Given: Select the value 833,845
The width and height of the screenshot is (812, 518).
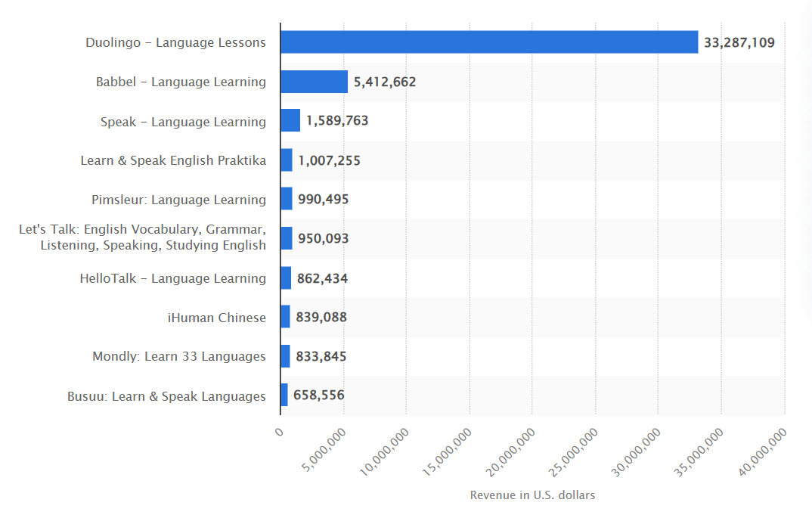Looking at the screenshot, I should coord(321,356).
